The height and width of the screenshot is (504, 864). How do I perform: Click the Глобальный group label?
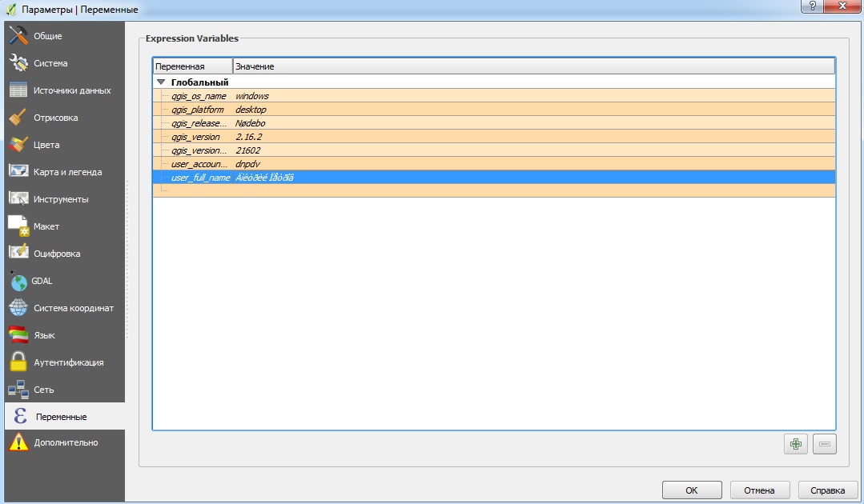pyautogui.click(x=199, y=82)
